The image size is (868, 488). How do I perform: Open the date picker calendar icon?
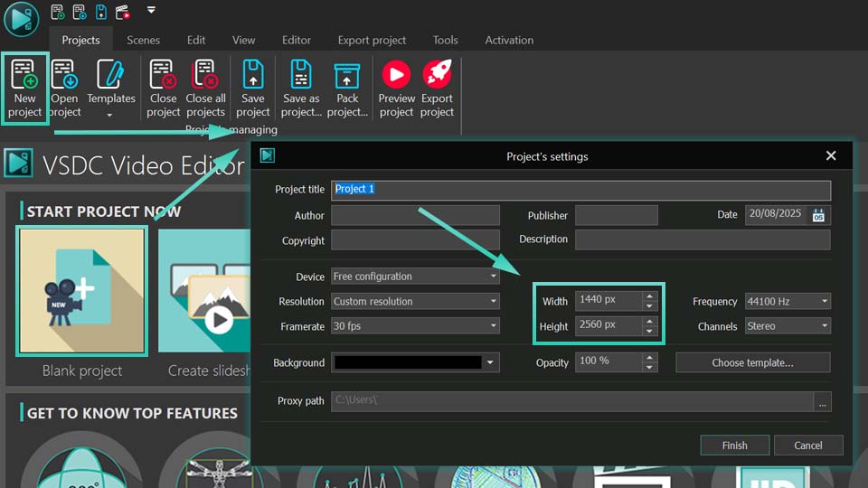pos(818,215)
